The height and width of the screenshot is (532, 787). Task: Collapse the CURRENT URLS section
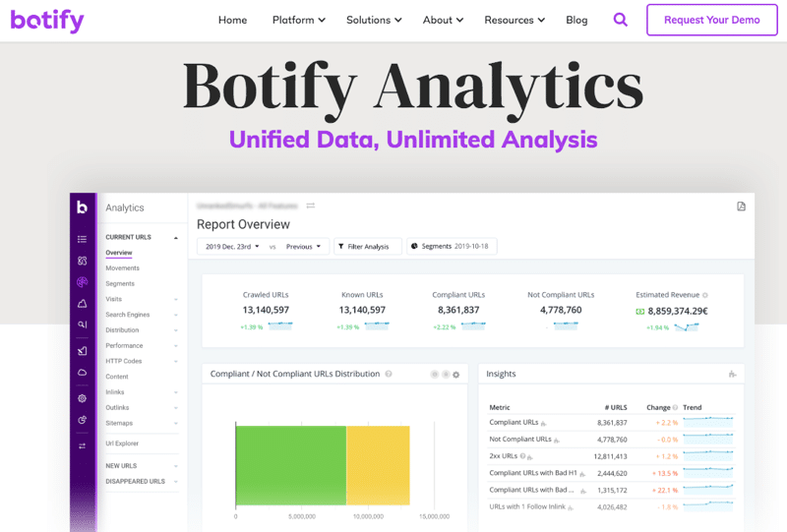click(176, 237)
